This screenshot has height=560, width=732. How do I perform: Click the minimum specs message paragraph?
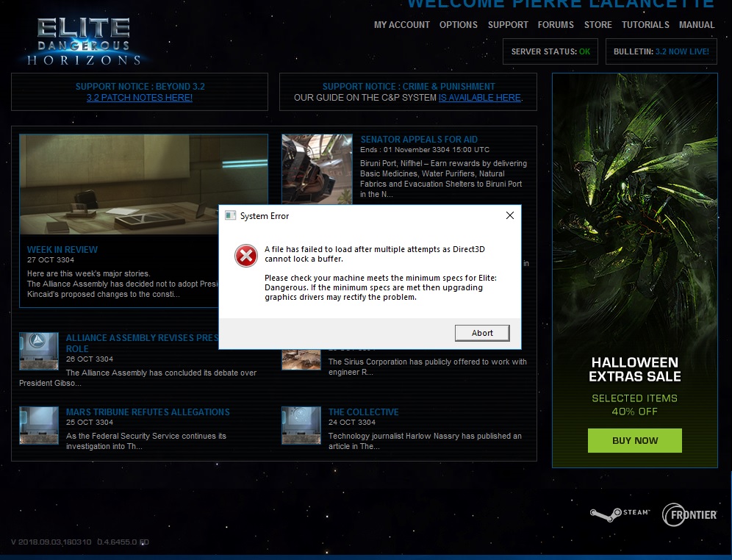pyautogui.click(x=381, y=287)
